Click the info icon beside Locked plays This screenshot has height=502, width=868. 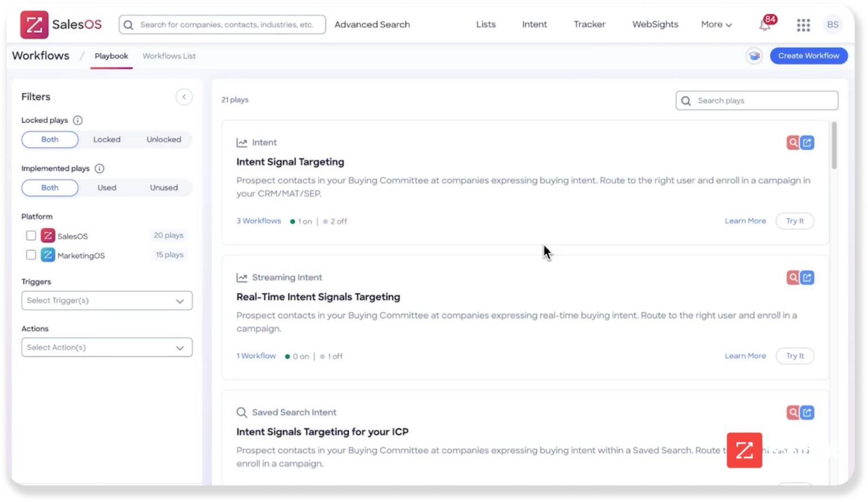point(78,120)
